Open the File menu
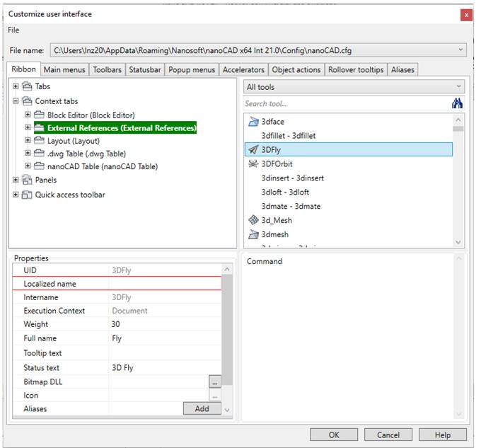 pos(14,30)
